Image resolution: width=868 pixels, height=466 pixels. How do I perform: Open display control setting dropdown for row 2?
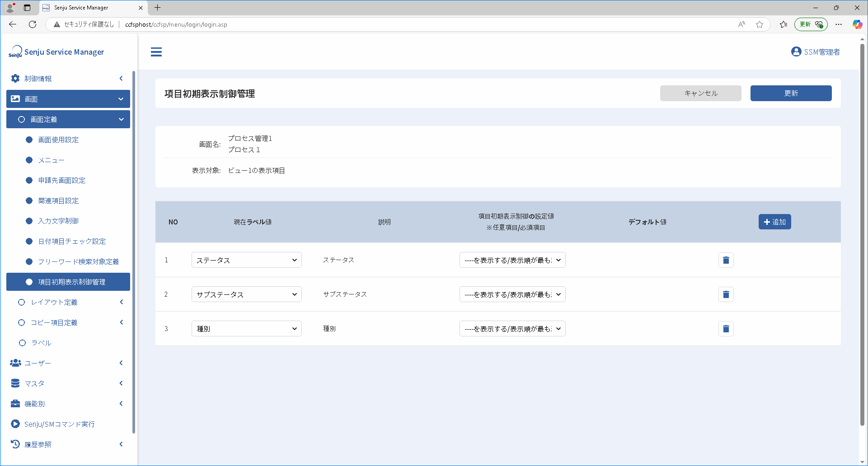[x=512, y=294]
